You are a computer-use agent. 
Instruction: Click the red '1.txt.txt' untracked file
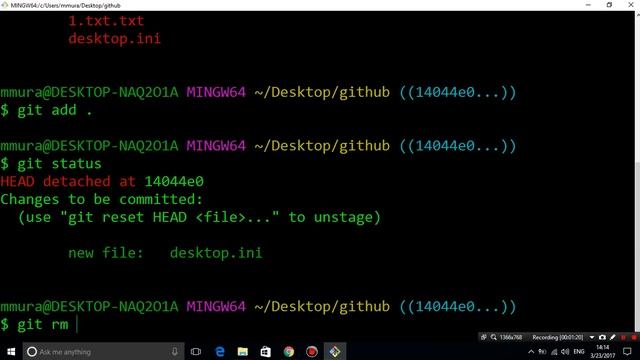(x=106, y=21)
